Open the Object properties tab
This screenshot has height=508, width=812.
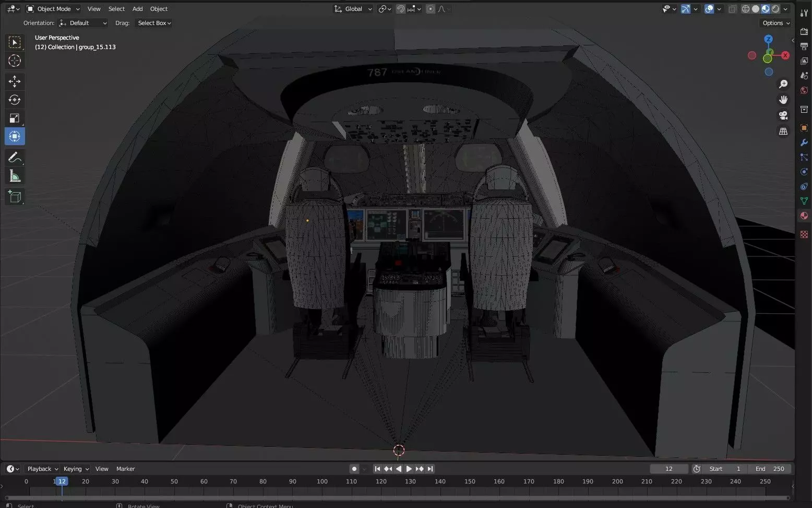click(x=804, y=128)
